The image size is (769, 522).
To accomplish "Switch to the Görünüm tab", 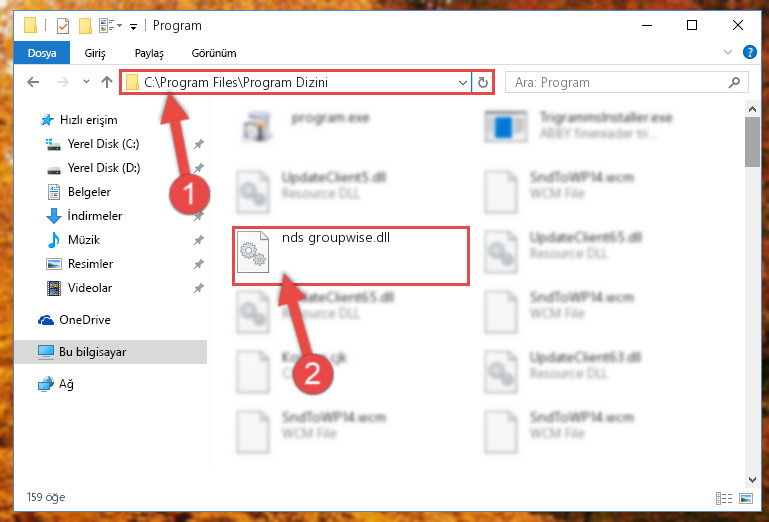I will (214, 53).
